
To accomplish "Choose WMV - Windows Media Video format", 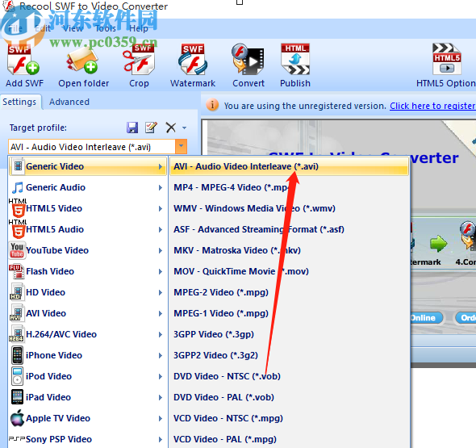I will coord(289,208).
